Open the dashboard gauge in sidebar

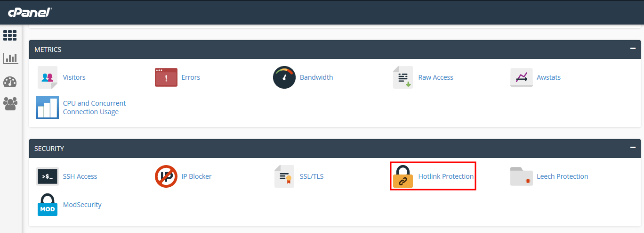pyautogui.click(x=10, y=81)
